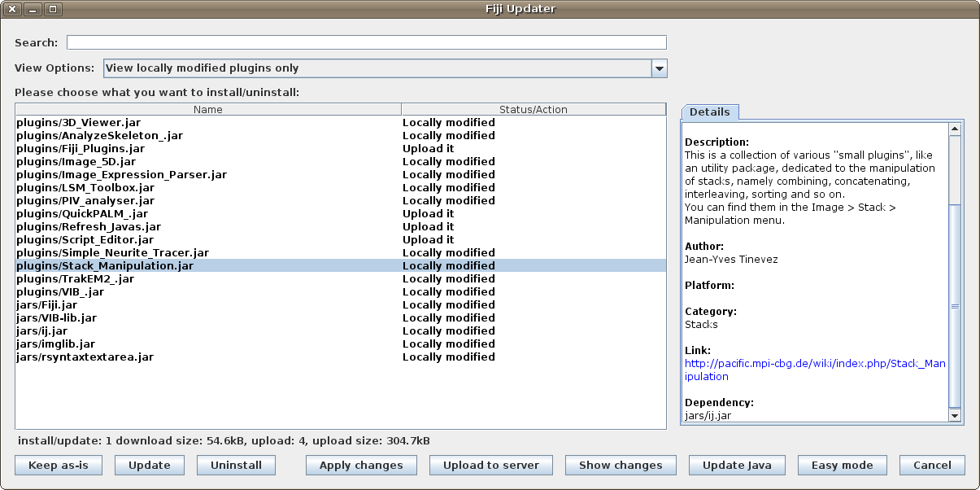Image resolution: width=980 pixels, height=490 pixels.
Task: Sort by the Status/Action column header
Action: point(534,109)
